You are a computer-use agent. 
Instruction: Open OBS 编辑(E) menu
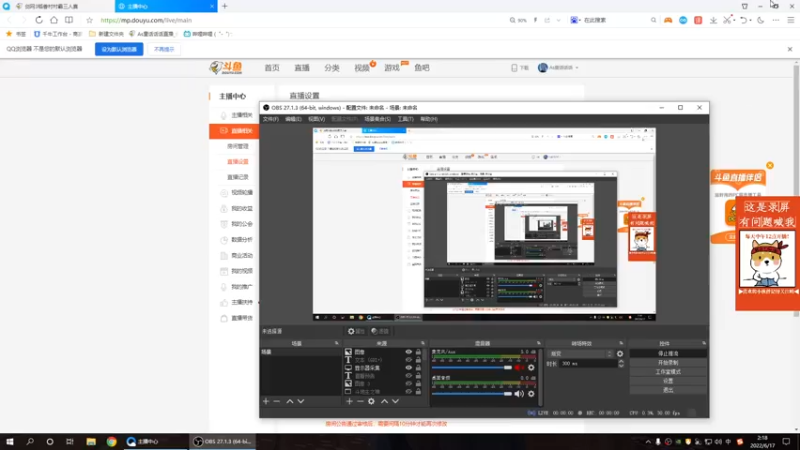[293, 119]
